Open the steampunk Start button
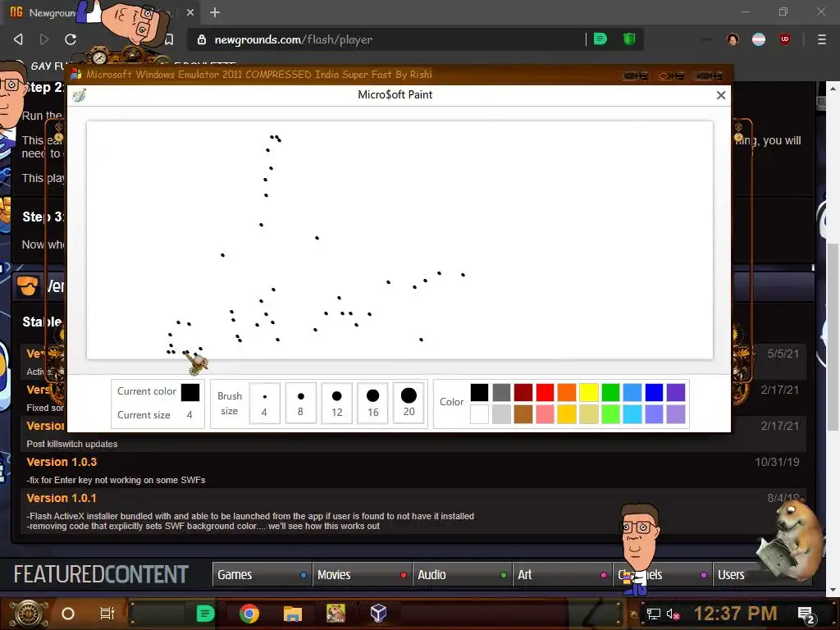The height and width of the screenshot is (630, 840). pyautogui.click(x=29, y=614)
